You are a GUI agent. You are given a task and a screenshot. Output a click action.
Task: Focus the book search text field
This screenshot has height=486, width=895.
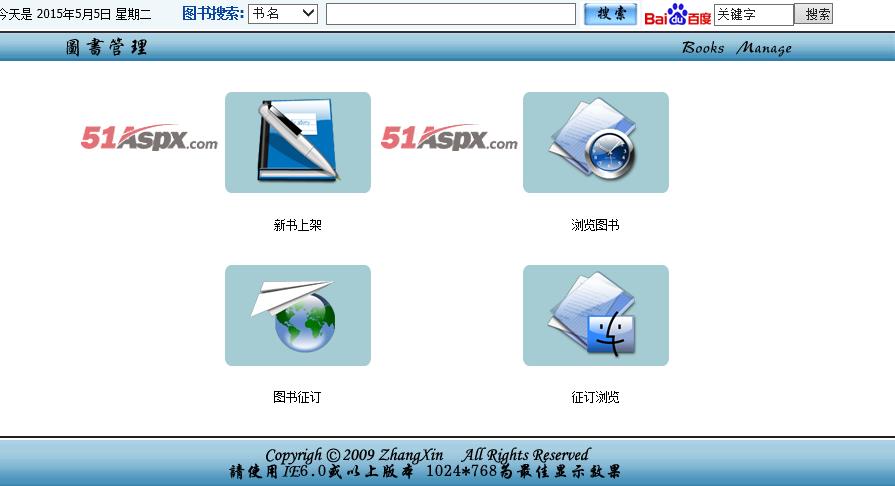click(451, 14)
